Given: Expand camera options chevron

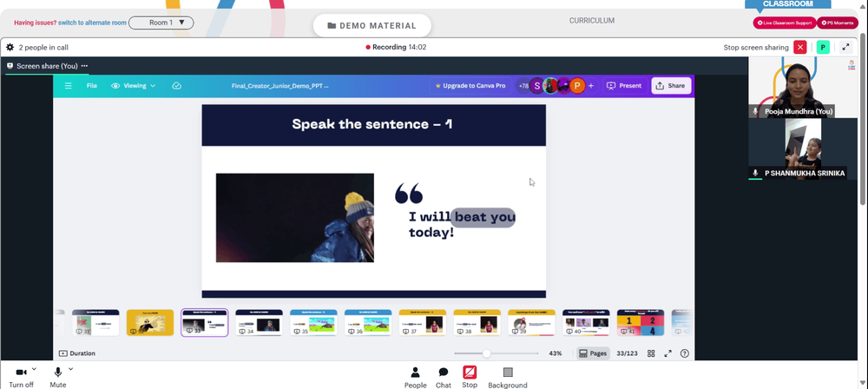Looking at the screenshot, I should (34, 369).
